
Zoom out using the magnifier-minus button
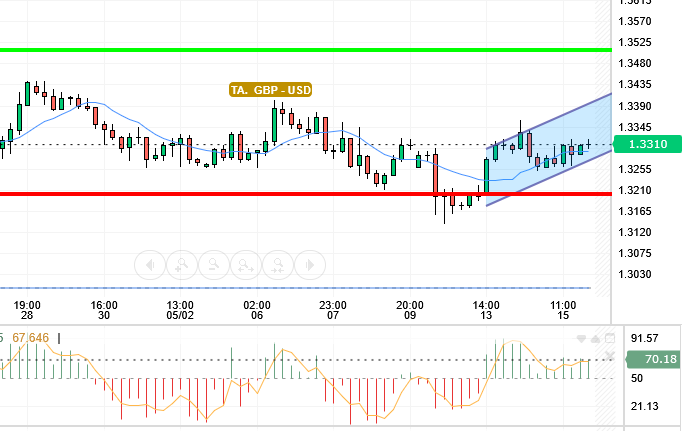tap(214, 265)
